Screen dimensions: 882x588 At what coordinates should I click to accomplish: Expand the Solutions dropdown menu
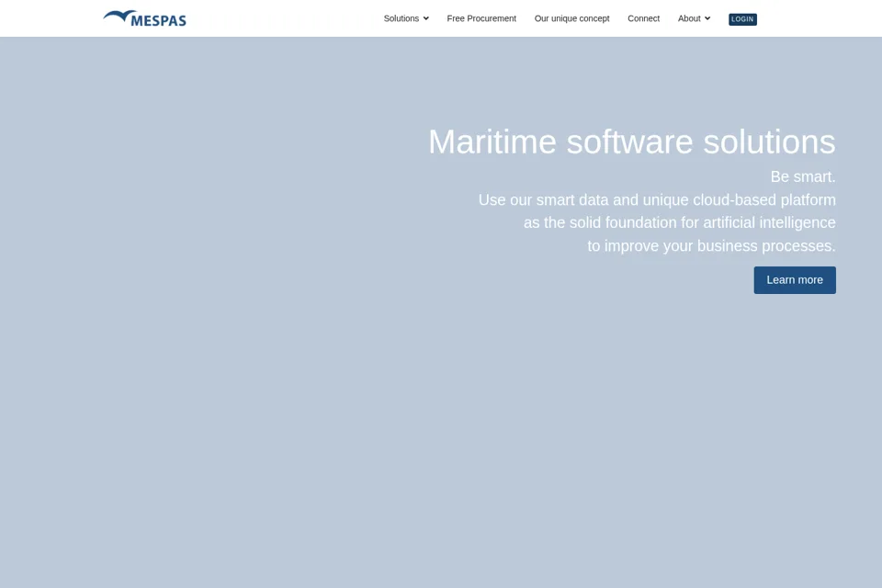coord(406,18)
